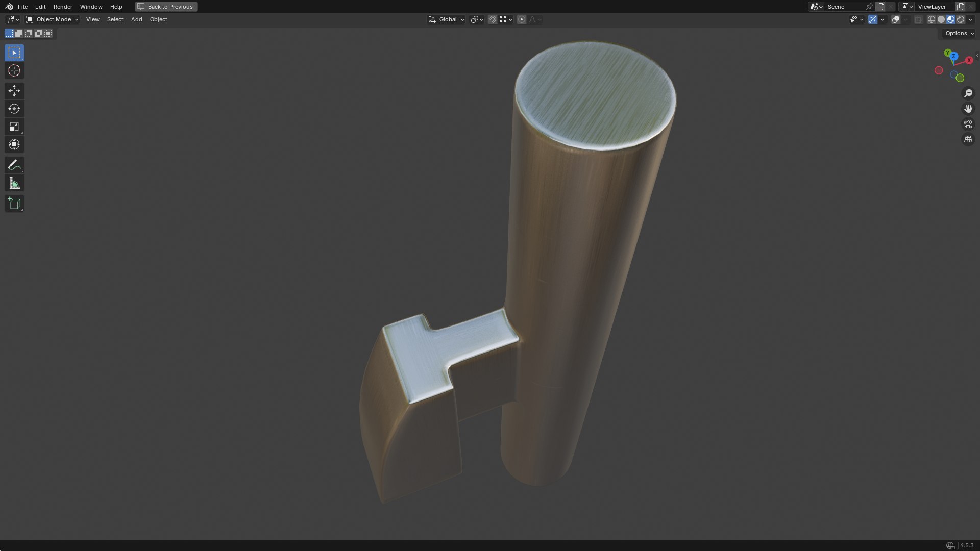Toggle proportional editing circle icon
Viewport: 980px width, 551px height.
tap(521, 19)
